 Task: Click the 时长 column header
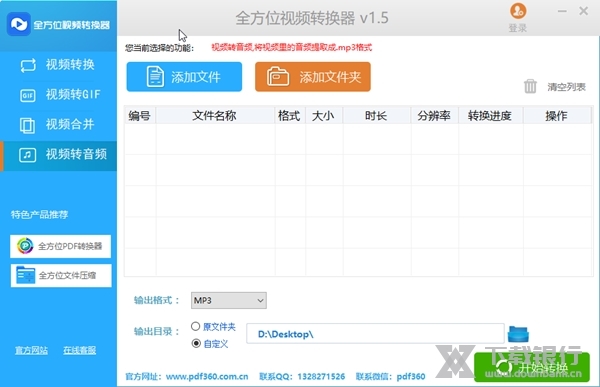376,116
